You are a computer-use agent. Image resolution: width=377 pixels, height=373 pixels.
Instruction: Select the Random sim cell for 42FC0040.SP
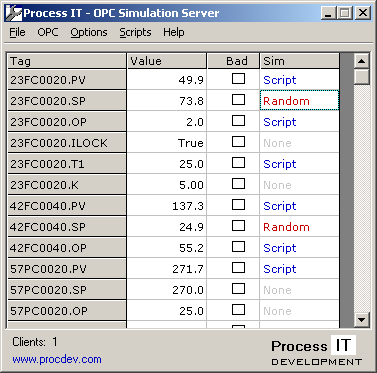299,226
